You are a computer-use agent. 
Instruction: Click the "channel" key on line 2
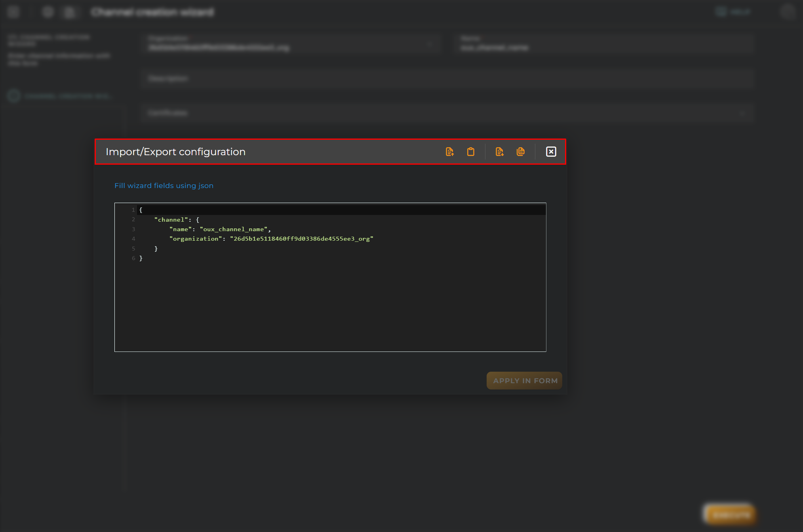[171, 220]
